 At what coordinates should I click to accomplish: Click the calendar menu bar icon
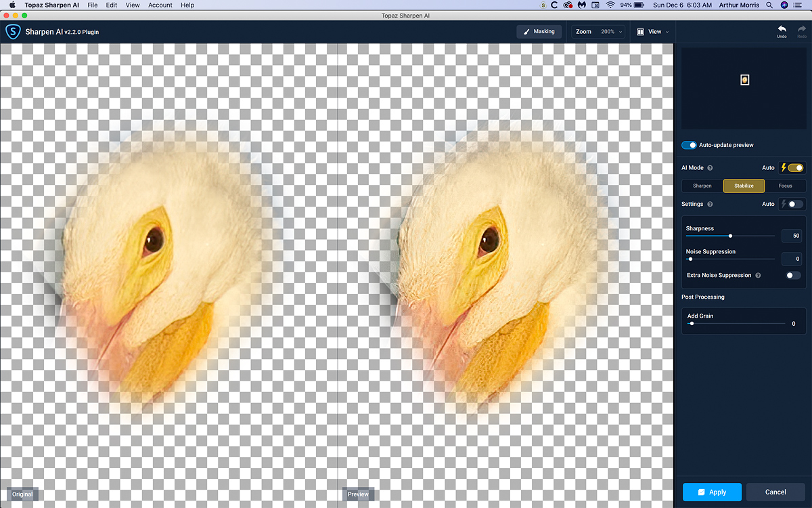(x=595, y=5)
